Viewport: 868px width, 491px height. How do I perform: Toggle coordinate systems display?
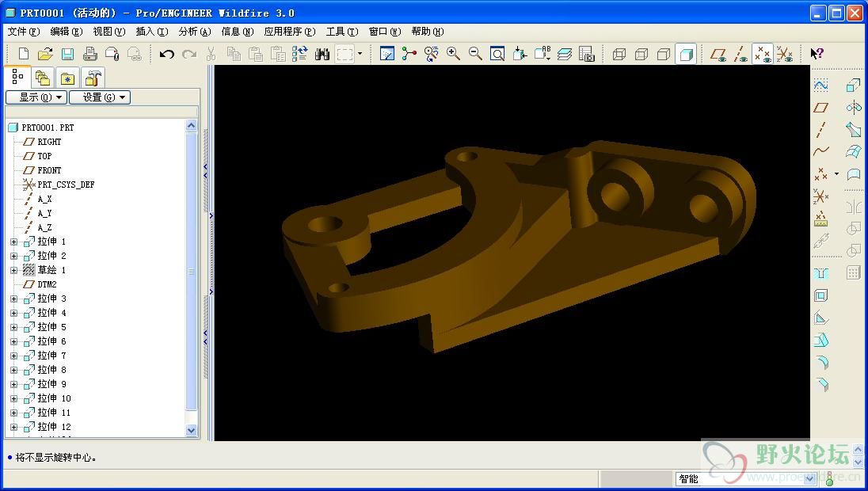[x=784, y=54]
